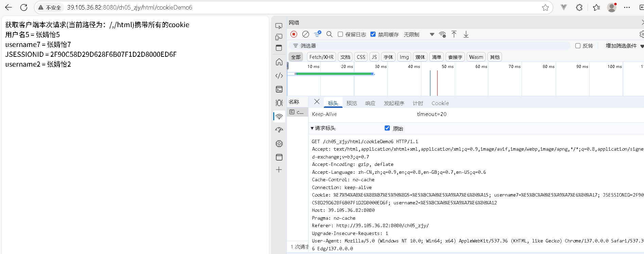Open network search magnifier icon
Screen dimensions: 644x254
coord(329,34)
